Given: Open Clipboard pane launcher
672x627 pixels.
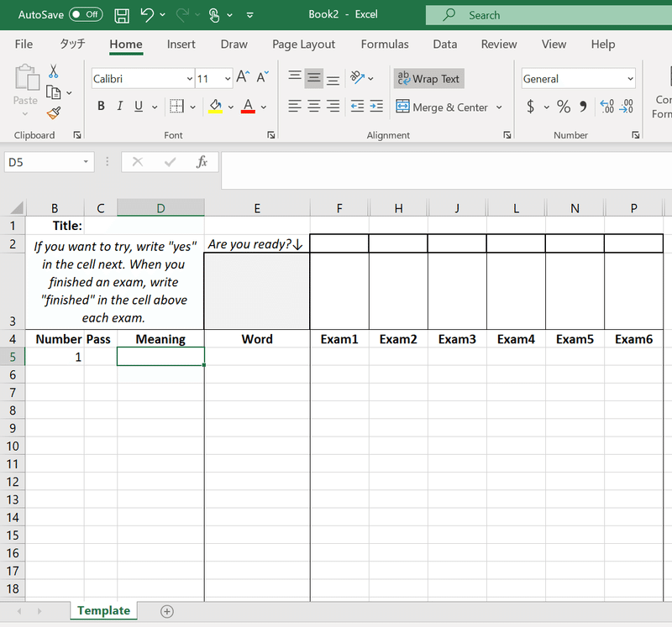Looking at the screenshot, I should click(77, 135).
